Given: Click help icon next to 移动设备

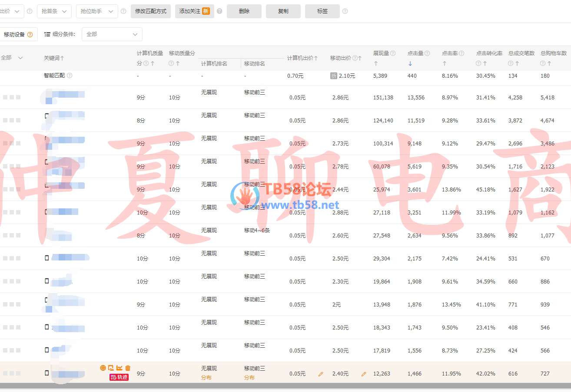Looking at the screenshot, I should 30,35.
